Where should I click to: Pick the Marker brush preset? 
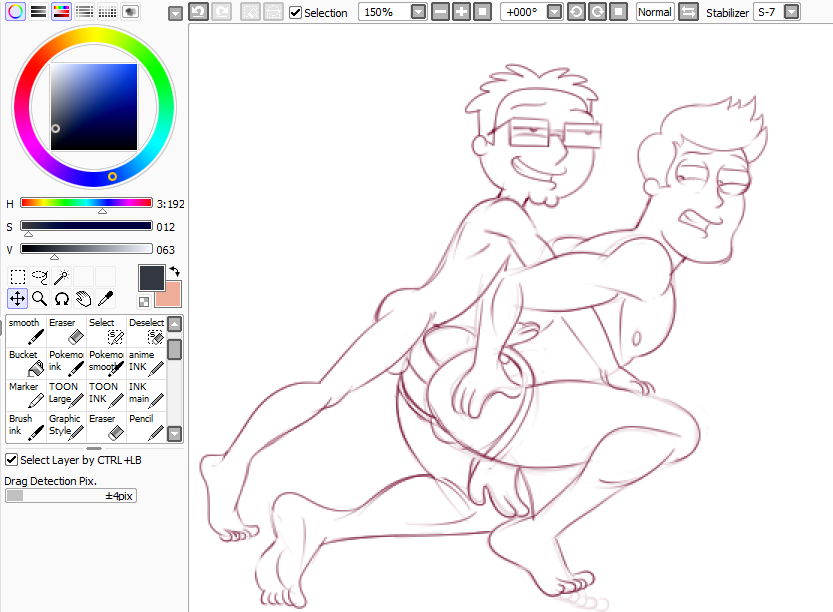pyautogui.click(x=26, y=395)
